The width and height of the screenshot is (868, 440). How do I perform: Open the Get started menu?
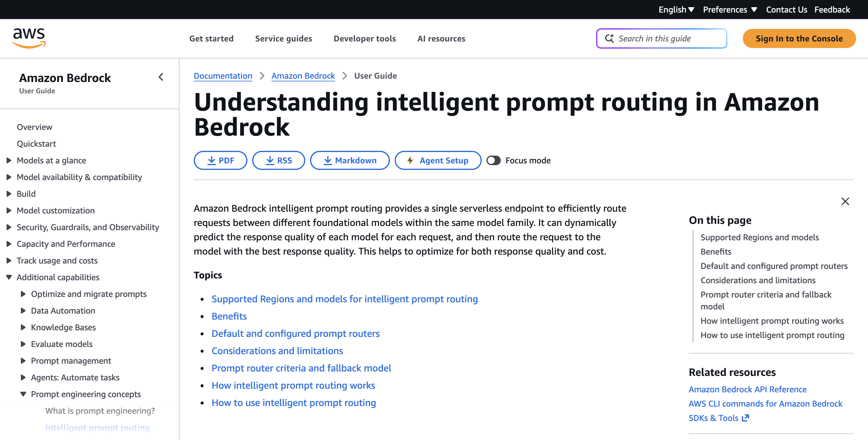pyautogui.click(x=211, y=38)
